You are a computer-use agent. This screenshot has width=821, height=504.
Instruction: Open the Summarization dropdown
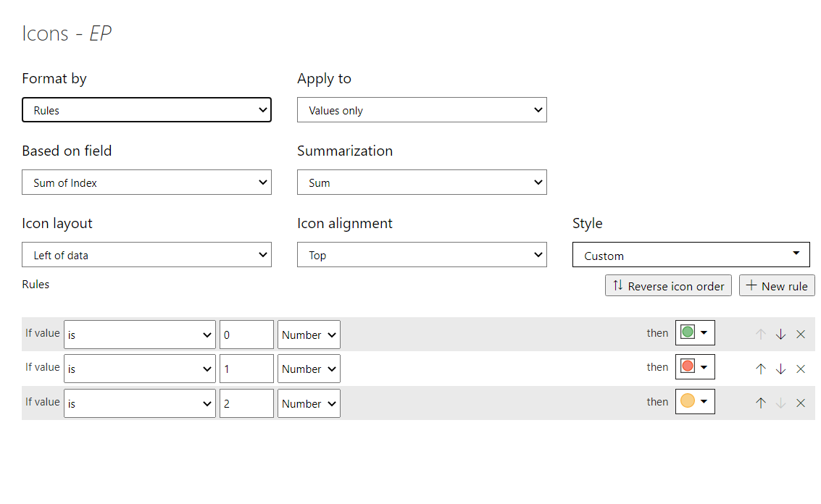pos(422,182)
